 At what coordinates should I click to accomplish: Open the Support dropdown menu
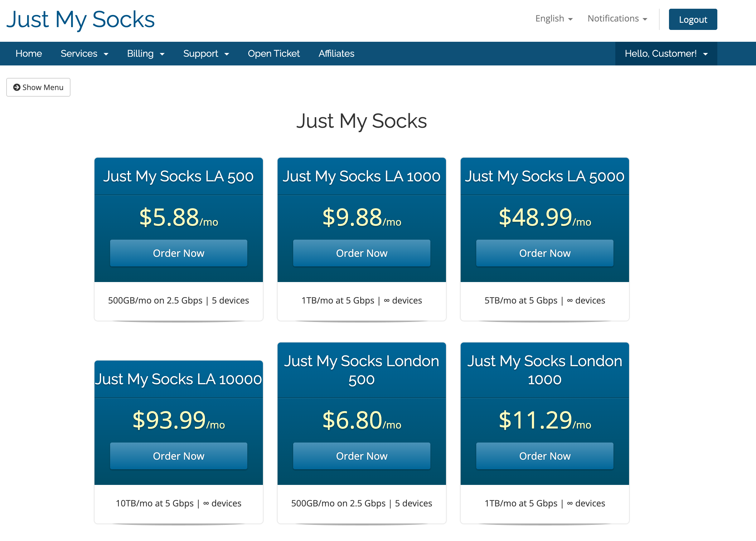point(206,54)
